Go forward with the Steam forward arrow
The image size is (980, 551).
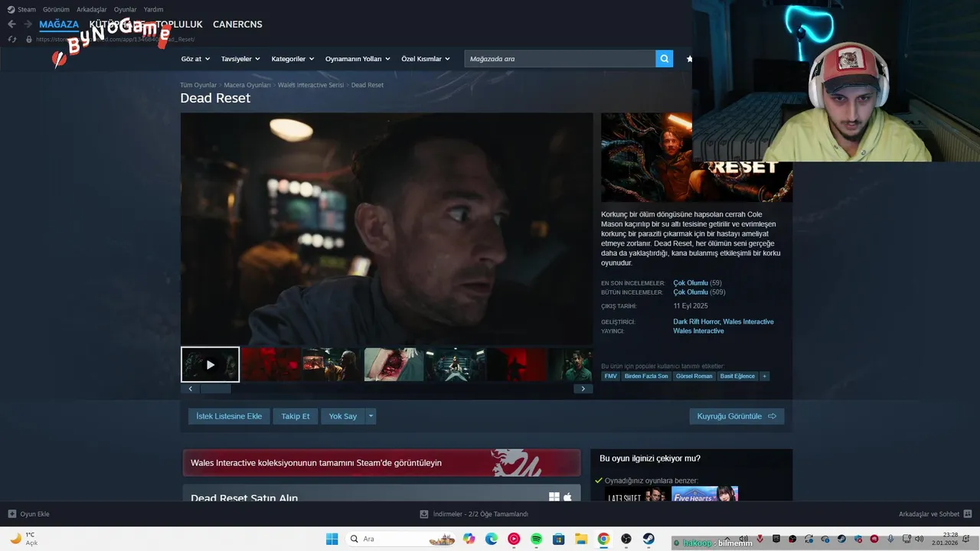point(28,24)
